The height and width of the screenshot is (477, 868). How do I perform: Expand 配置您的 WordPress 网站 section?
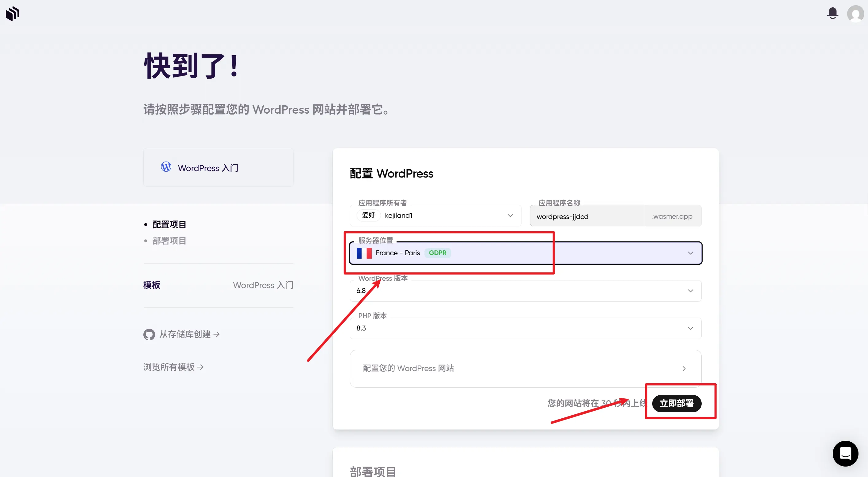click(x=526, y=369)
